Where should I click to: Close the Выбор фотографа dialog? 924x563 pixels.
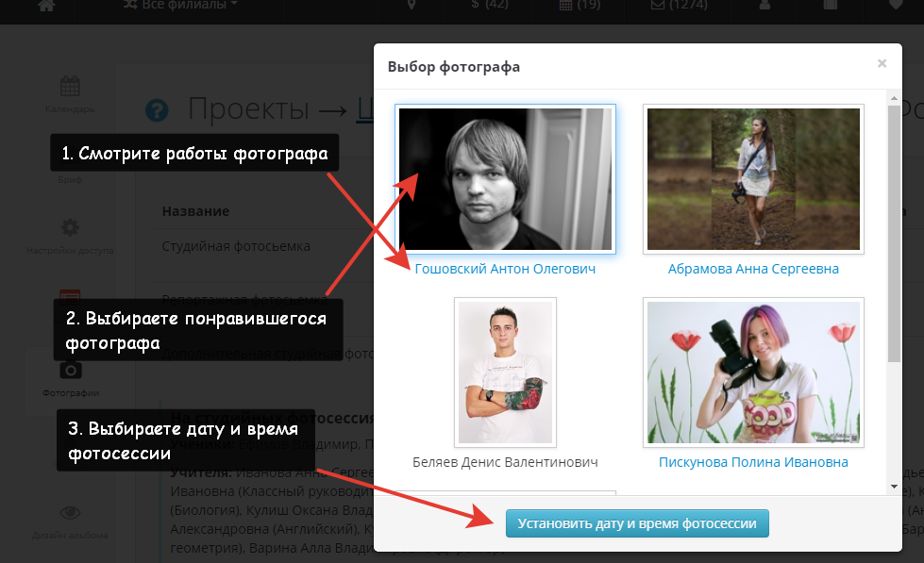click(882, 63)
